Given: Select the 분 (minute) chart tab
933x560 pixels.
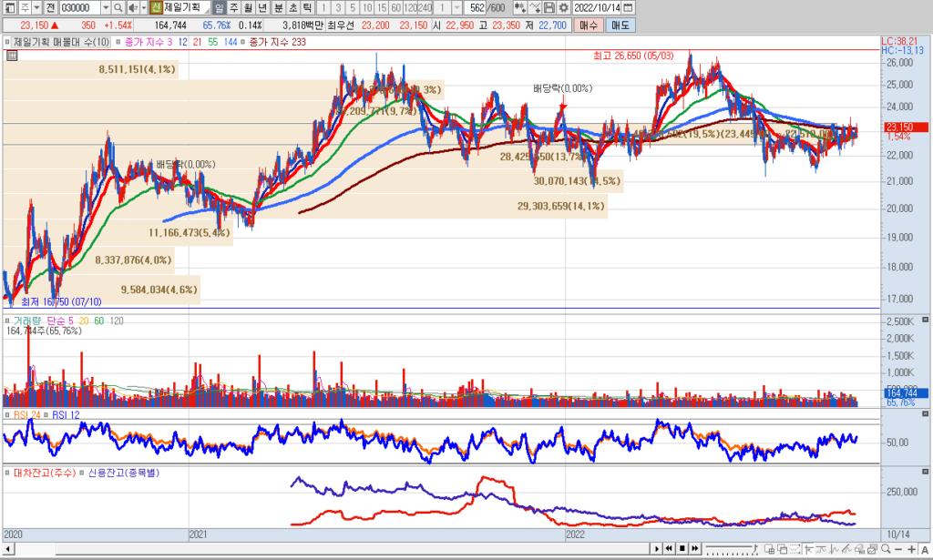Looking at the screenshot, I should [280, 7].
